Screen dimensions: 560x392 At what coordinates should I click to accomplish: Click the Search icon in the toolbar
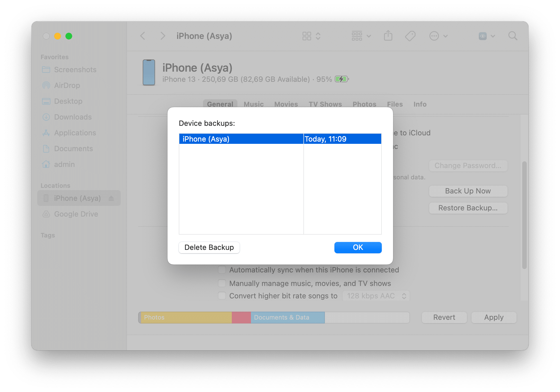click(x=513, y=36)
